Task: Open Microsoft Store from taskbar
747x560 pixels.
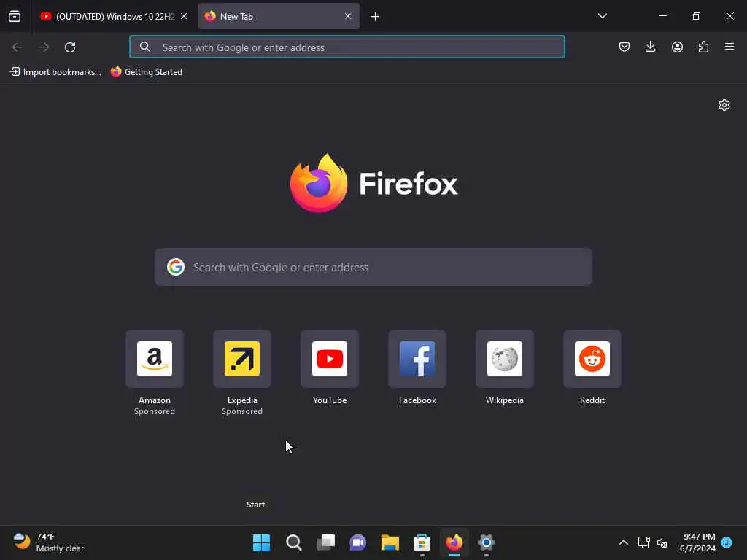Action: coord(422,542)
